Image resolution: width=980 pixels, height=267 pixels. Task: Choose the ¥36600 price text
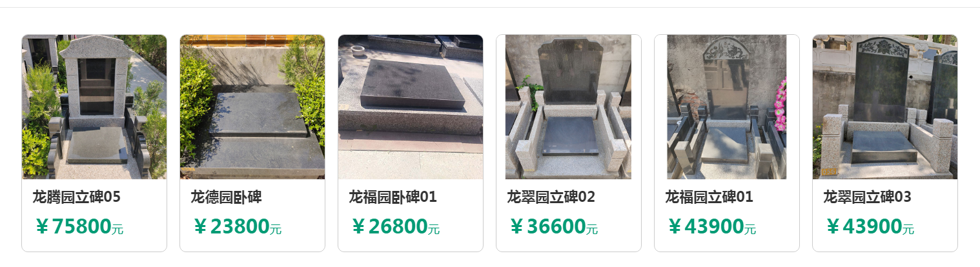553,227
